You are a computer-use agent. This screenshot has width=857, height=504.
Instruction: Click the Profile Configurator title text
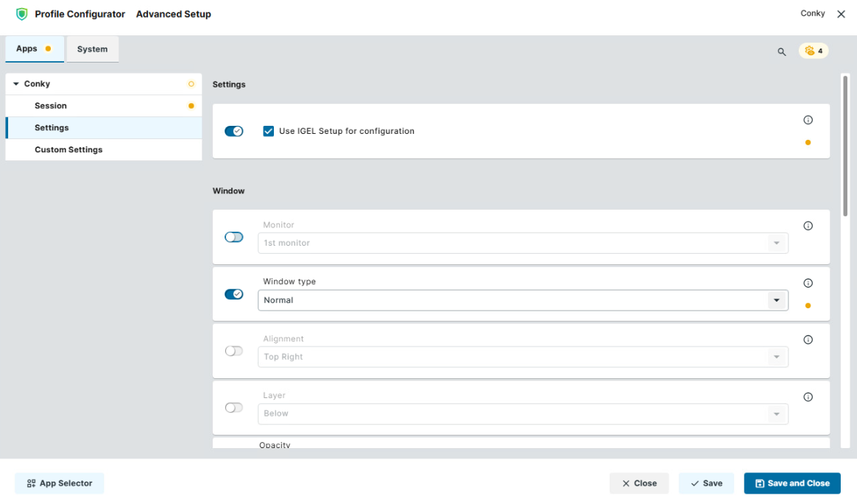tap(80, 14)
